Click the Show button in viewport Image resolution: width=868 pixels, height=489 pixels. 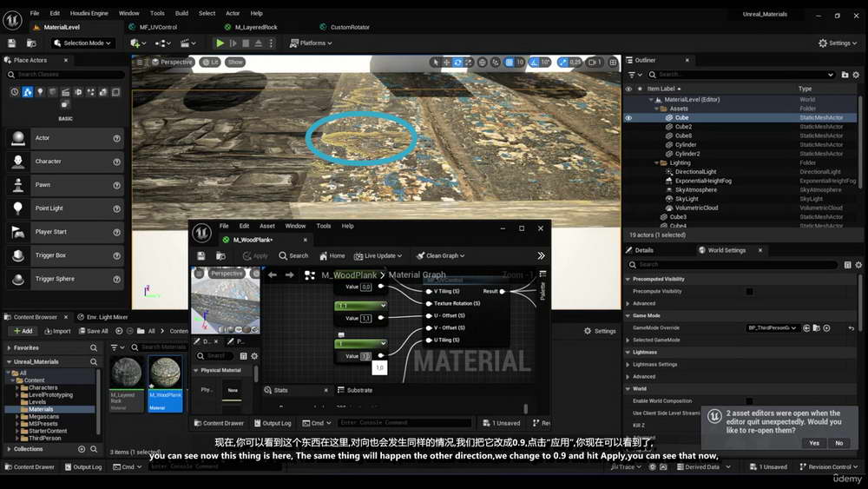pyautogui.click(x=235, y=62)
